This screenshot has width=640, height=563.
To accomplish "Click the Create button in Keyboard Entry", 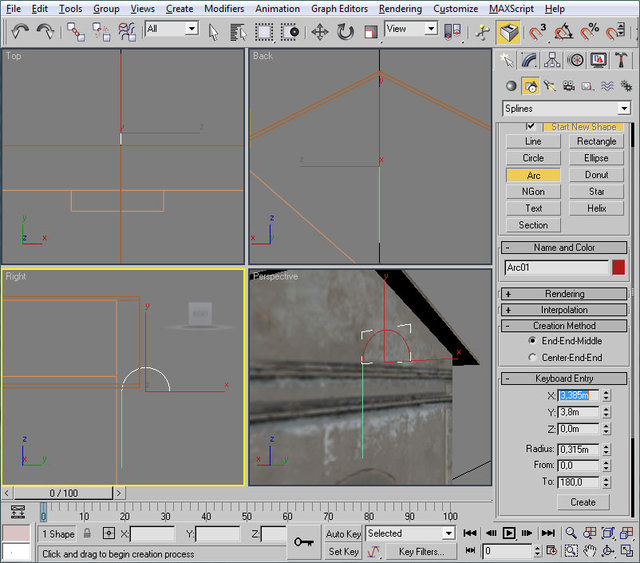I will pos(582,502).
